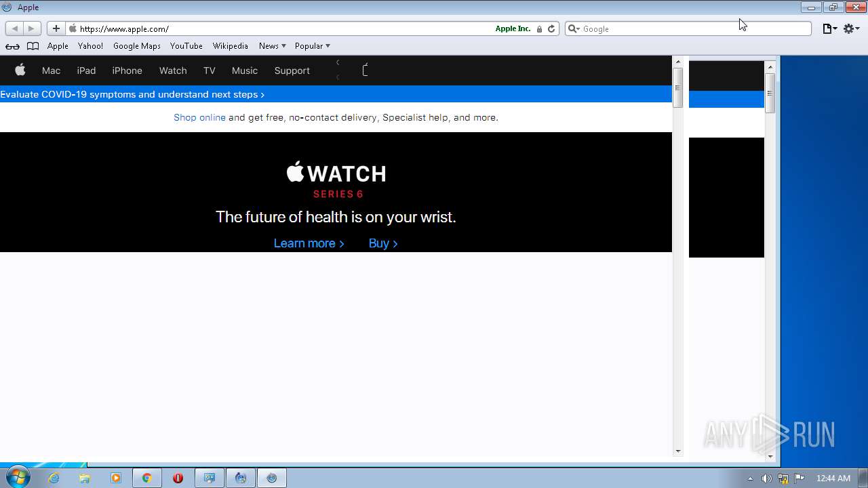Open the Reading List glasses icon

coord(12,46)
